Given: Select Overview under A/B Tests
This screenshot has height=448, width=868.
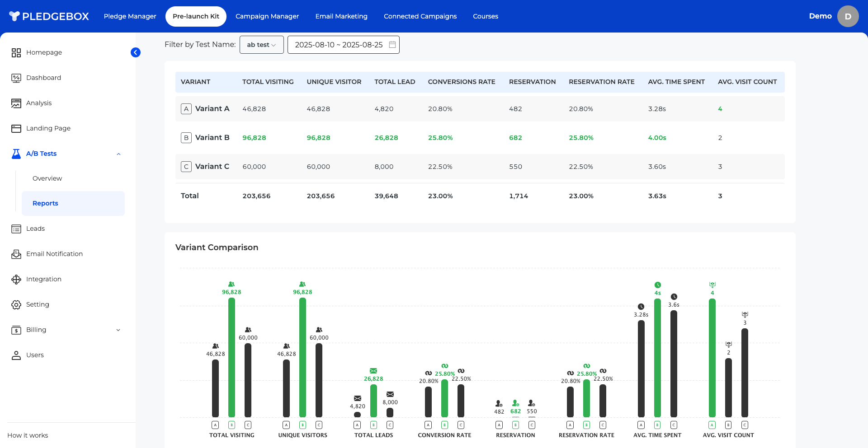Looking at the screenshot, I should [x=47, y=178].
